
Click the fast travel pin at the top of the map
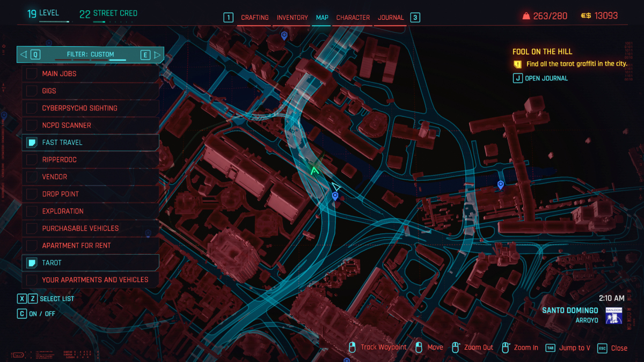(284, 35)
